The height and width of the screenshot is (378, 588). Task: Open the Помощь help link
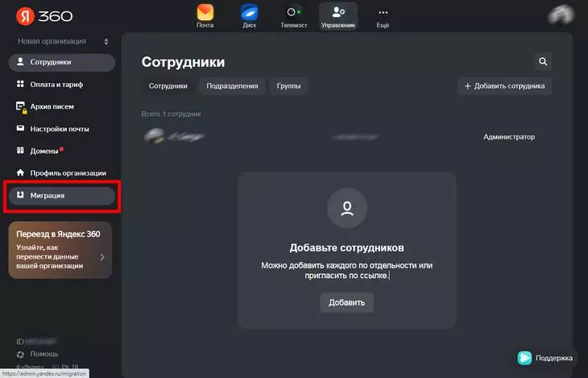44,354
